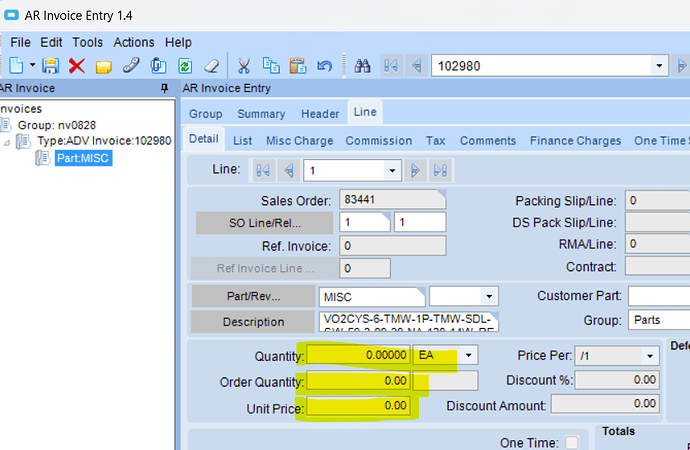Viewport: 690px width, 450px height.
Task: Copy with the two-pages icon
Action: tap(271, 66)
